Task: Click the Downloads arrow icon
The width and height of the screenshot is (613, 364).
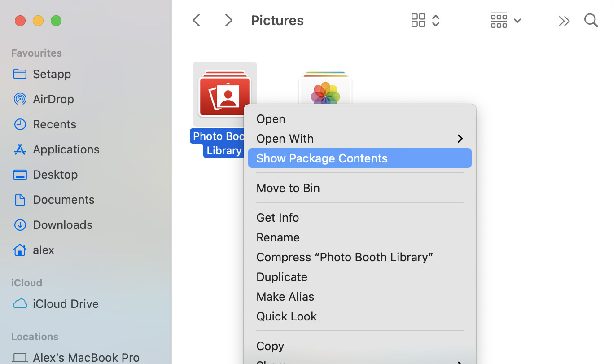Action: click(20, 224)
